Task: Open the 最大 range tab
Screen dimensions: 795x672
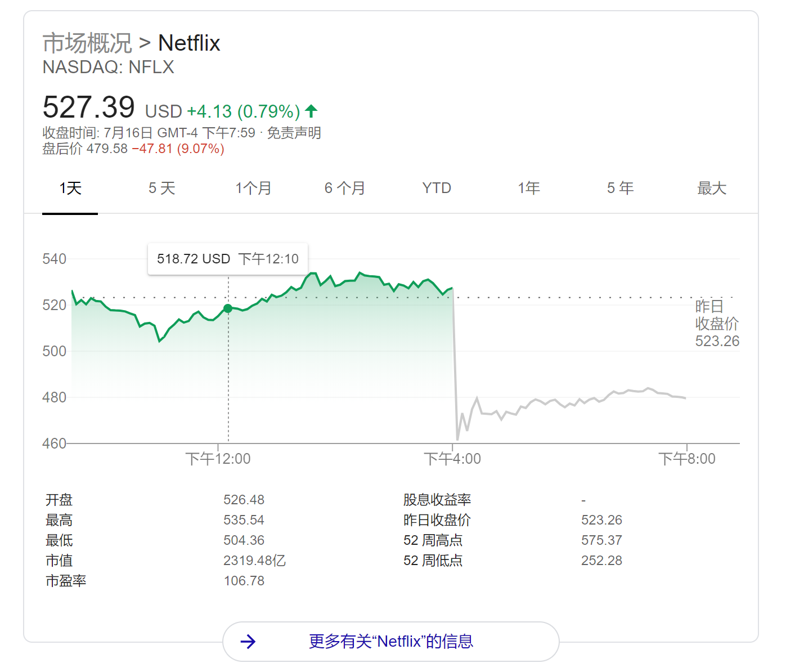Action: click(712, 189)
